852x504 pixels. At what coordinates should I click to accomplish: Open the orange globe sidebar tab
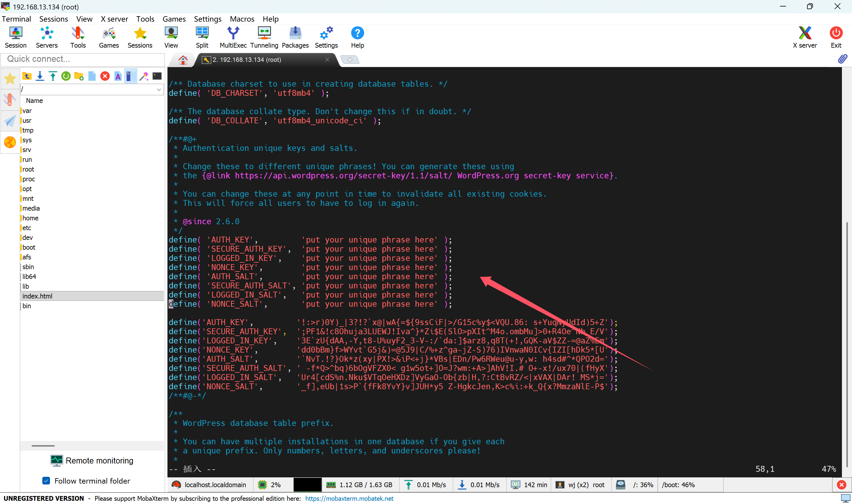10,142
